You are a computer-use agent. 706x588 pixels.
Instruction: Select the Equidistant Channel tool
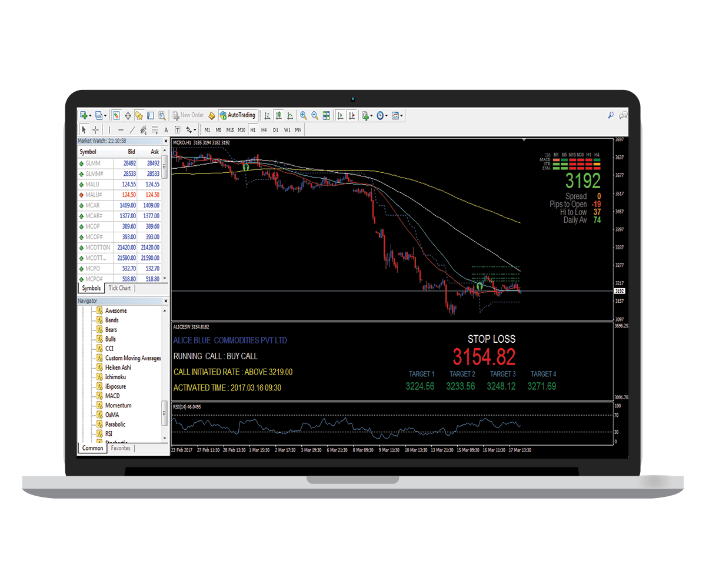pos(144,130)
